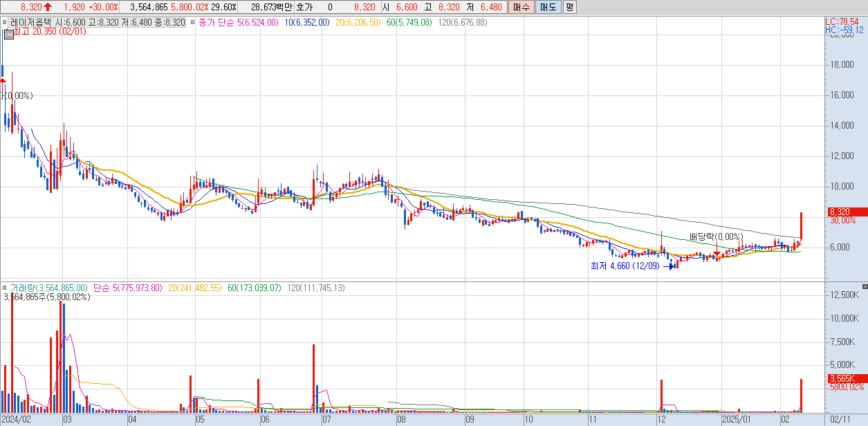Click the +30.00% change rate in the top bar
The height and width of the screenshot is (426, 868).
pos(103,7)
